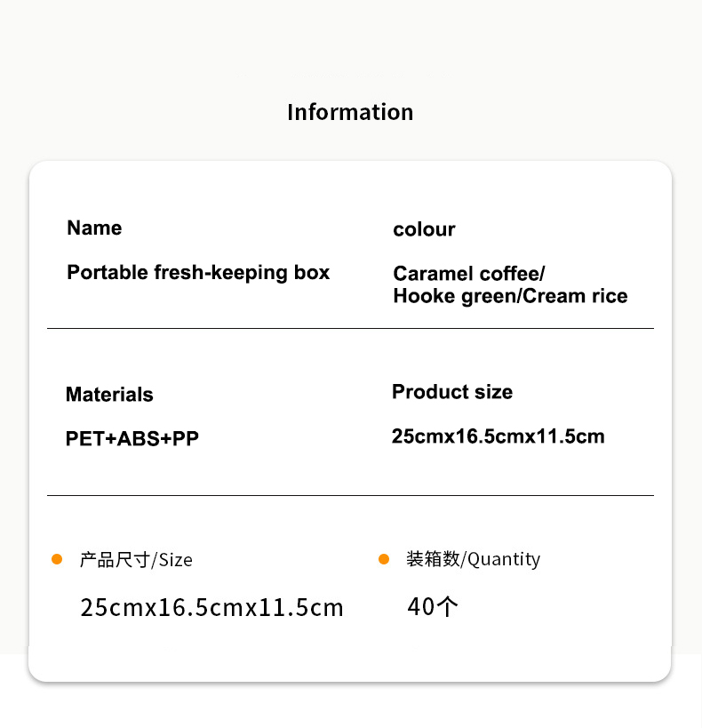Click the Caramel coffee/ colour text
Screen dimensions: 702x728
click(x=469, y=274)
